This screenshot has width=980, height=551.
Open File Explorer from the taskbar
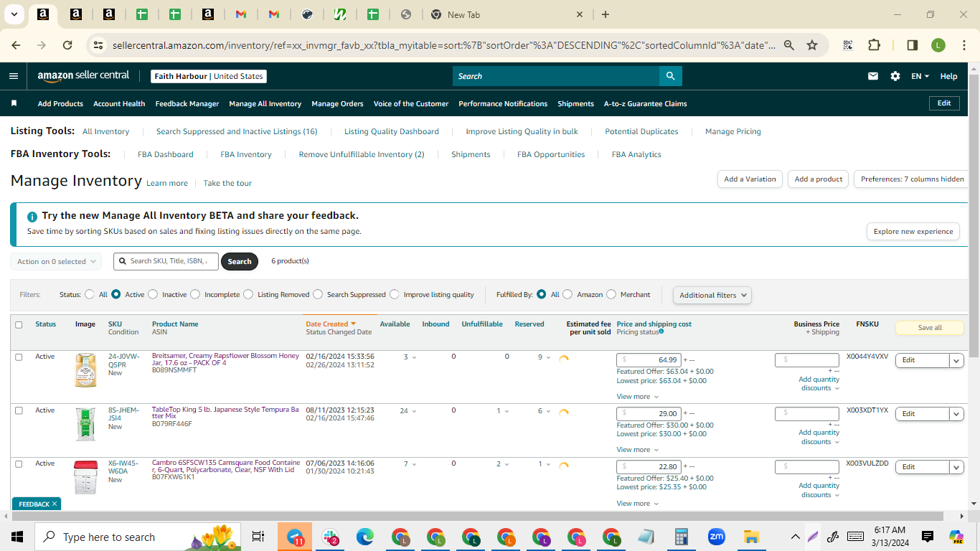(751, 537)
